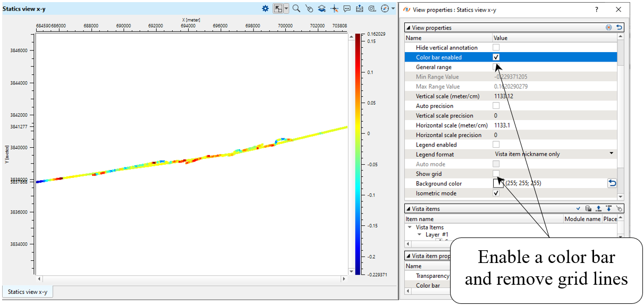Viewport: 644px width, 306px height.
Task: Activate the magnifier zoom tool
Action: 296,8
